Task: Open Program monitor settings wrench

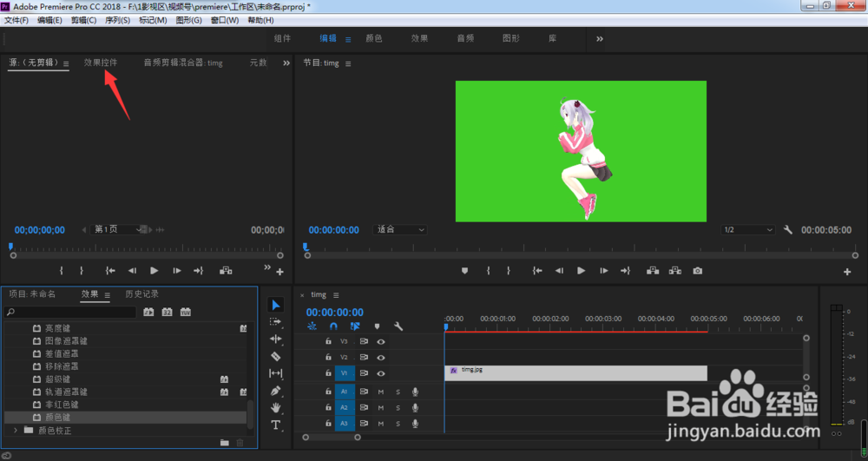Action: (x=788, y=230)
